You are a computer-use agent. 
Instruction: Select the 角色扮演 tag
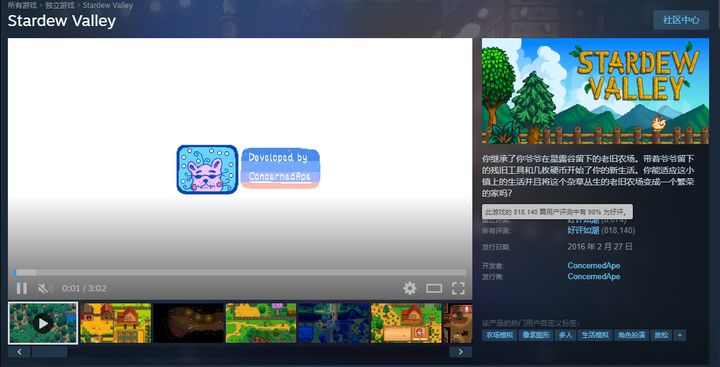click(631, 335)
